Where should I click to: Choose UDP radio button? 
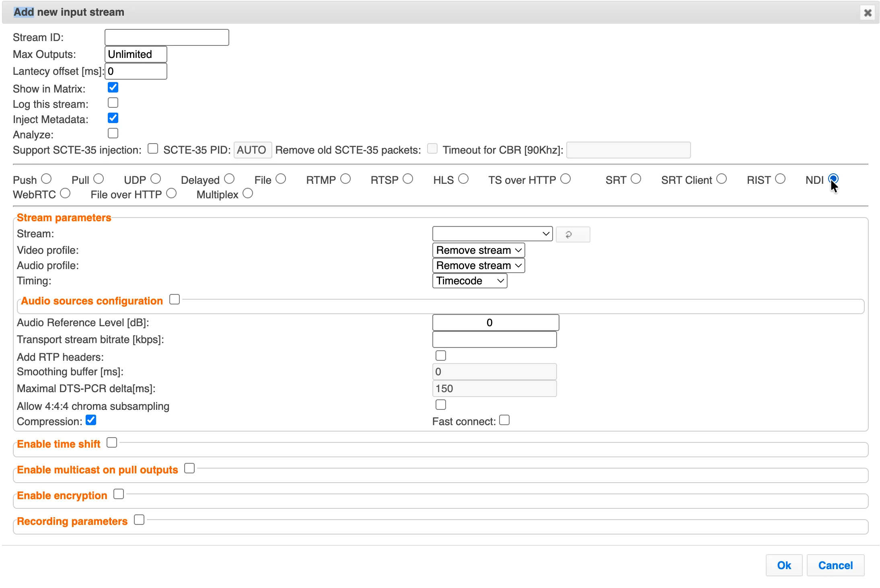[156, 179]
